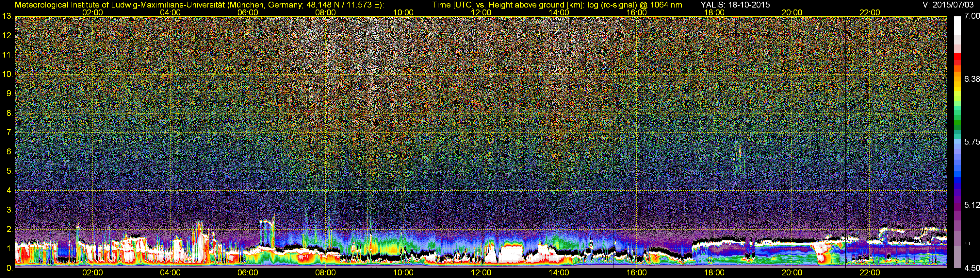
Task: Click the height axis label '9.'
Action: [9, 94]
